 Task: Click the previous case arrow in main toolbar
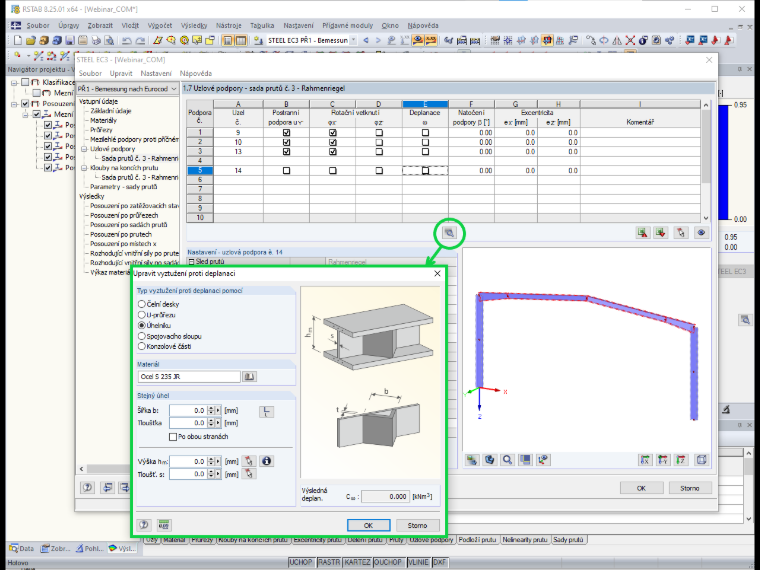[366, 40]
